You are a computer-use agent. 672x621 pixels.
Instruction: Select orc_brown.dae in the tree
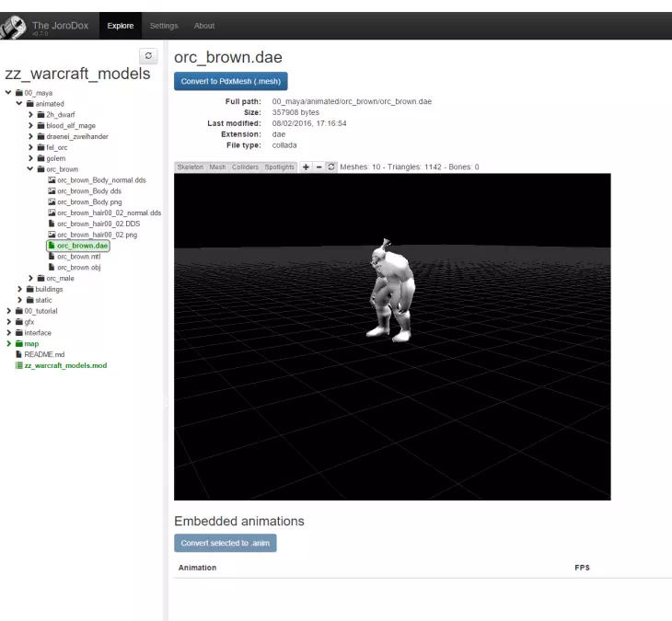[78, 246]
